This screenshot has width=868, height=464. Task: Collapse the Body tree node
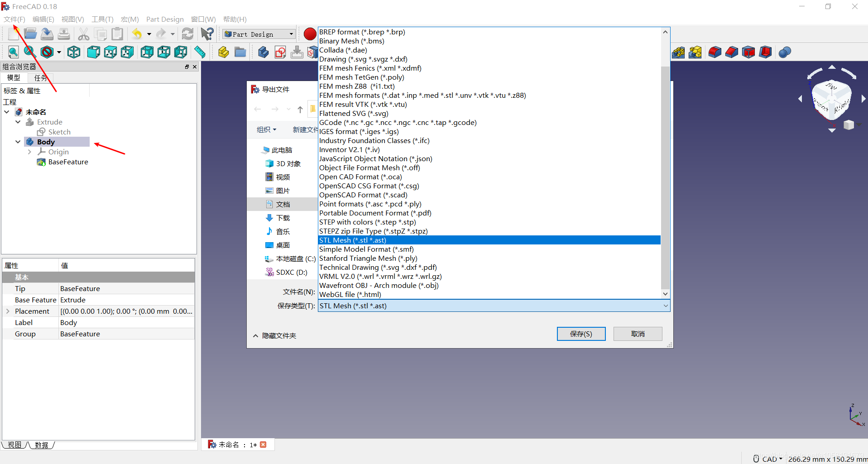pos(18,142)
